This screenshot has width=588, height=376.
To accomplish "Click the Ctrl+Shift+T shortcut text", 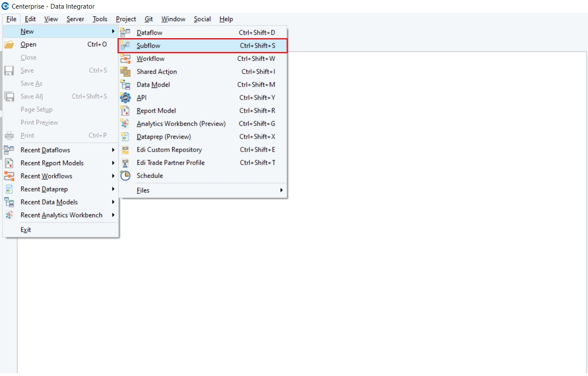I will (258, 162).
